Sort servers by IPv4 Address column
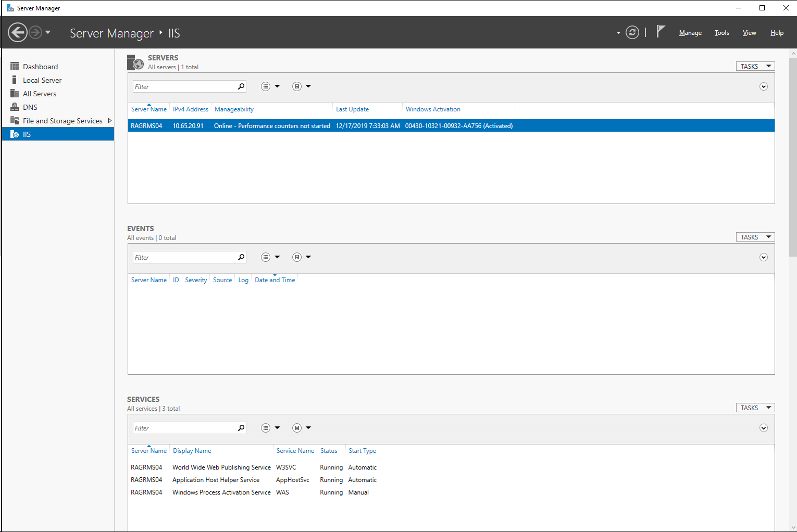This screenshot has height=532, width=797. pos(191,109)
